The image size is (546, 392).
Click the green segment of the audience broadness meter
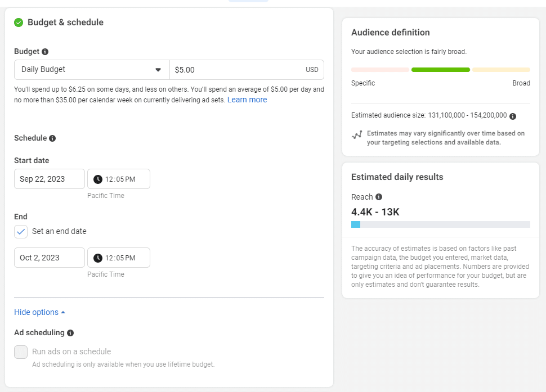click(440, 70)
